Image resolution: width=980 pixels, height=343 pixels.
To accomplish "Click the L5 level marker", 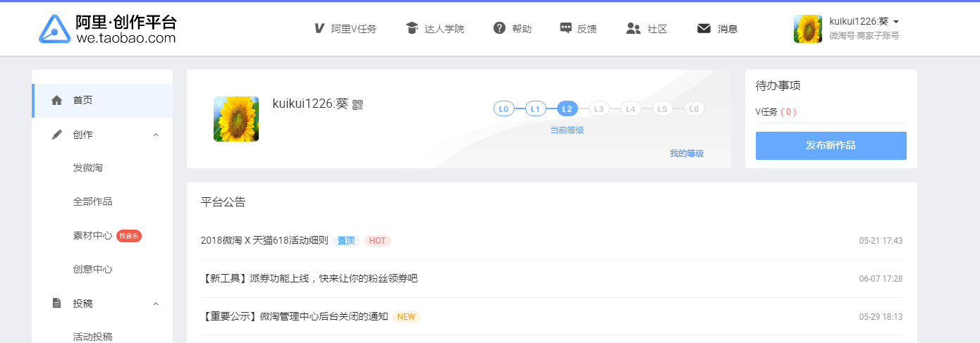I will pyautogui.click(x=662, y=109).
